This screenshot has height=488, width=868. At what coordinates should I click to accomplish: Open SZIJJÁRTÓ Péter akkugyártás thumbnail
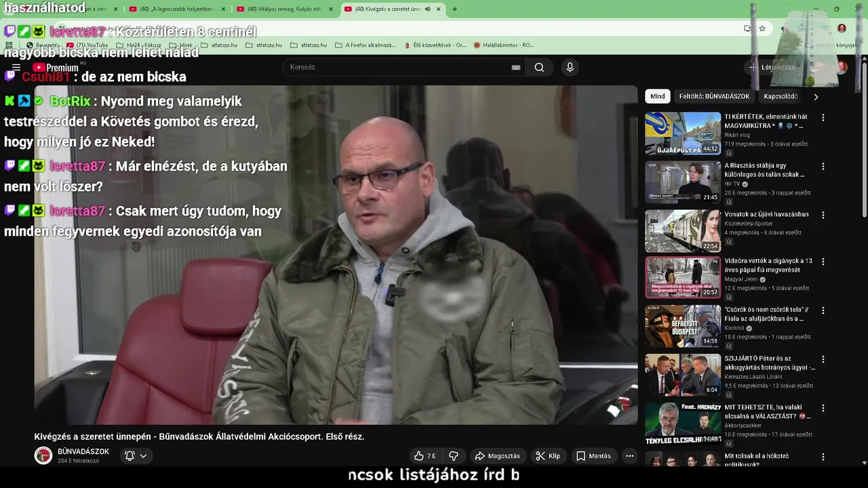[683, 375]
